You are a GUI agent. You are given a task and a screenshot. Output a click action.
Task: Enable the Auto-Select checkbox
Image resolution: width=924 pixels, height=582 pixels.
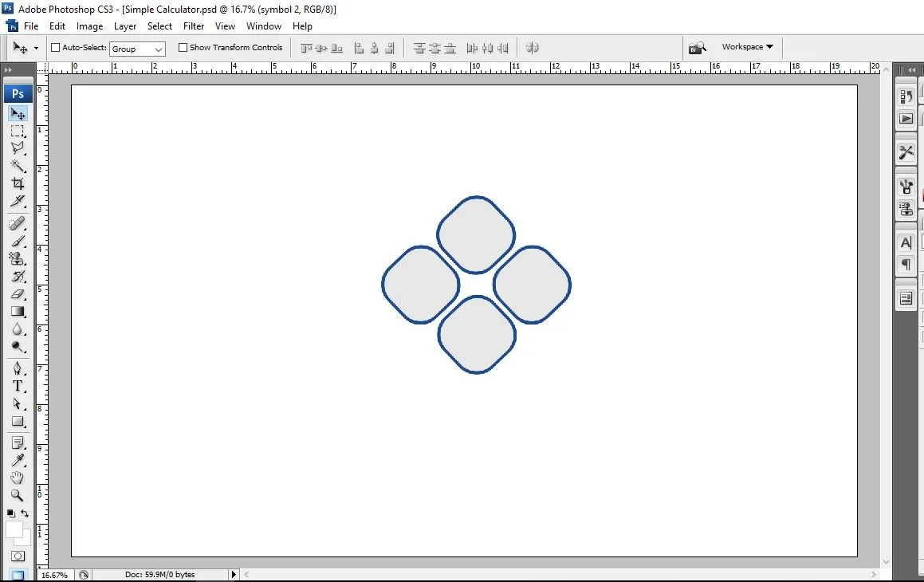click(55, 48)
